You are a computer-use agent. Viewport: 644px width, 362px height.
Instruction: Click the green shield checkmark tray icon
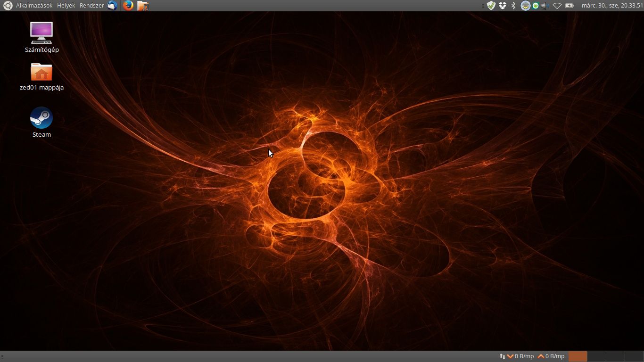tap(491, 6)
